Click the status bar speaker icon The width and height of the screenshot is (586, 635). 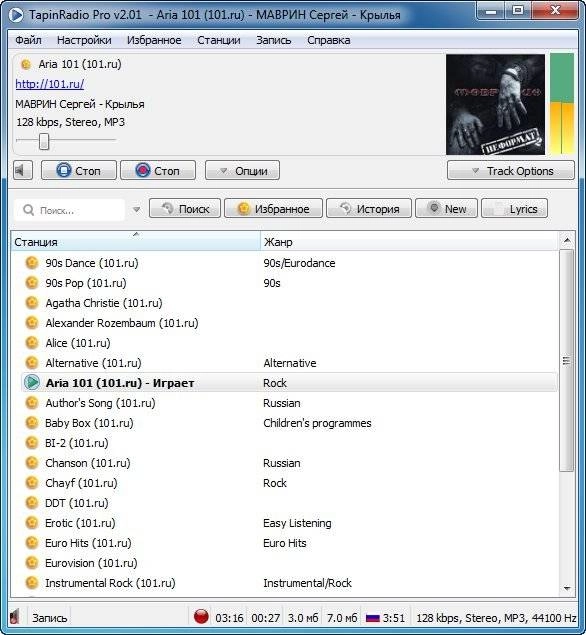[x=15, y=617]
